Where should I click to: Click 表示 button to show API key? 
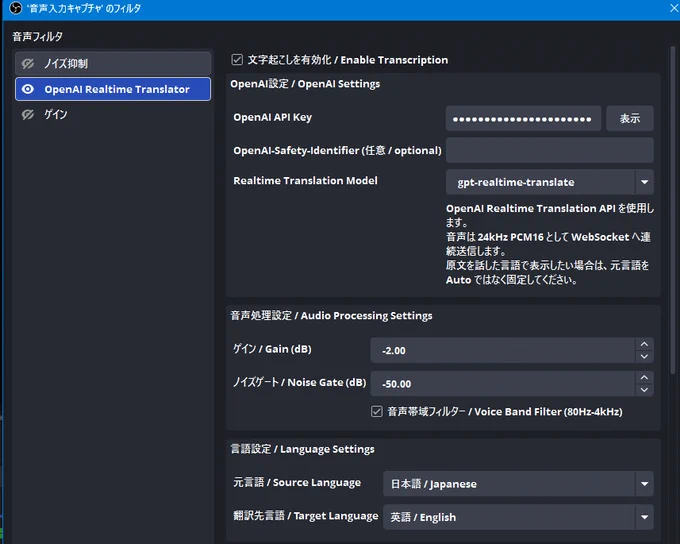(630, 118)
